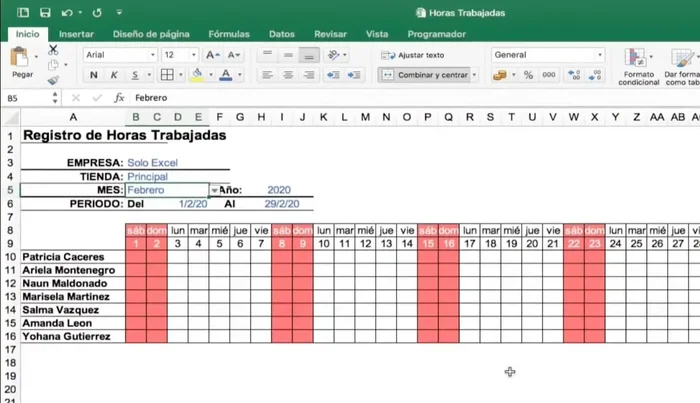Apply the font color A swatch

pos(226,75)
